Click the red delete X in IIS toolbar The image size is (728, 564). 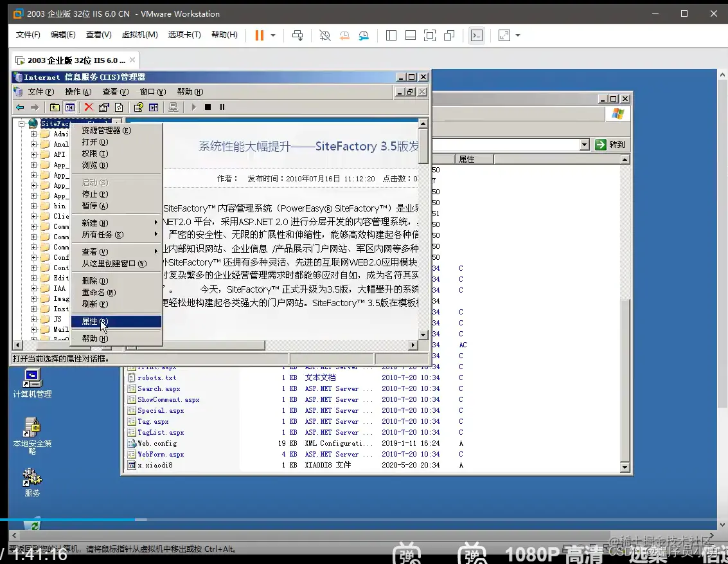coord(89,107)
